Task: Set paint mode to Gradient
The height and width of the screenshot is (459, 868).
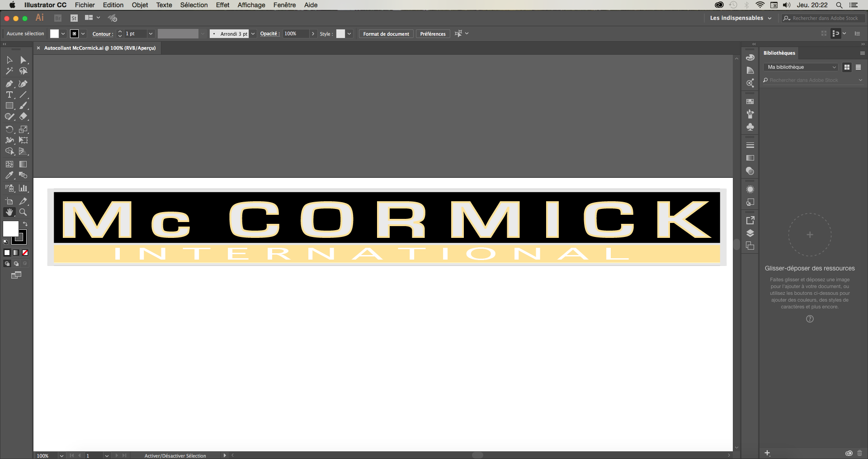Action: point(16,253)
